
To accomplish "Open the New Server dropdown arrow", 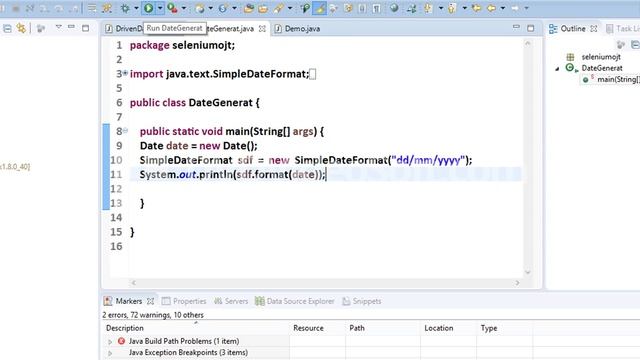I will pyautogui.click(x=234, y=8).
